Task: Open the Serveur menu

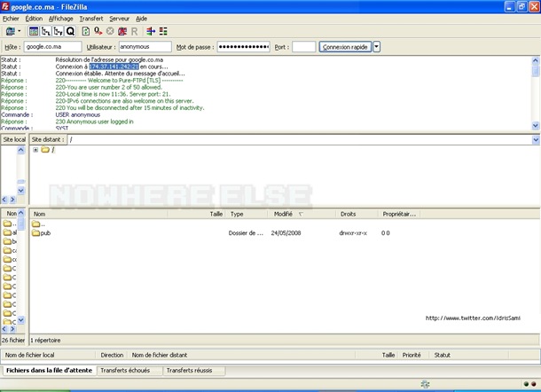Action: (x=120, y=19)
